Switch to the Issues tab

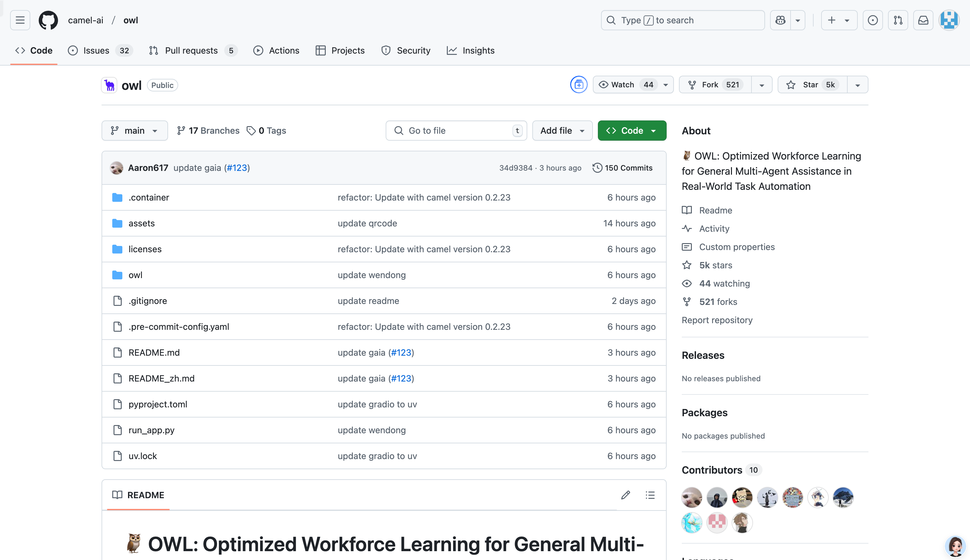[100, 50]
